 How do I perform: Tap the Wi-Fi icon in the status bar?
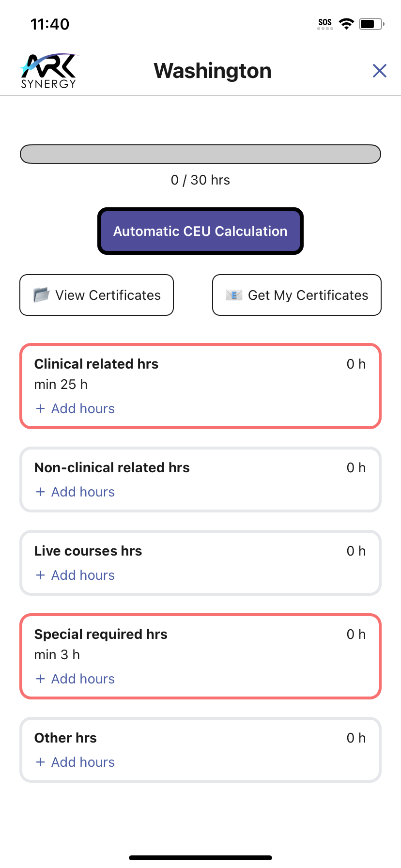pos(347,23)
